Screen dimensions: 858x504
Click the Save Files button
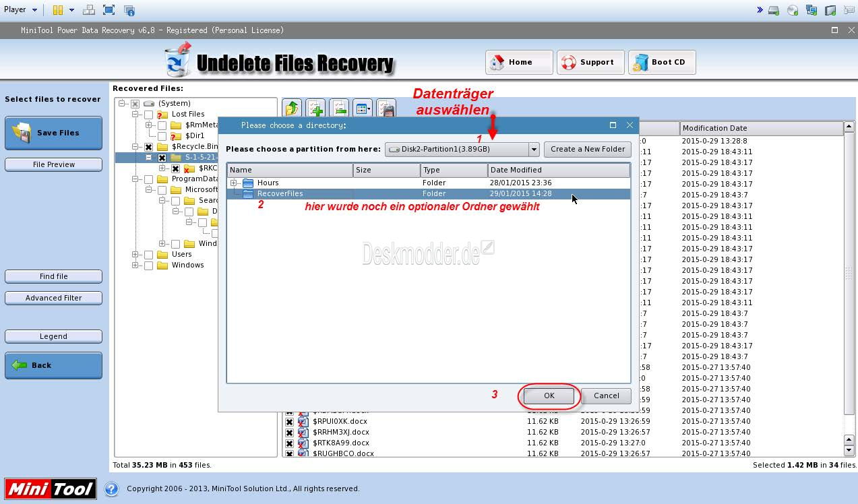coord(54,133)
